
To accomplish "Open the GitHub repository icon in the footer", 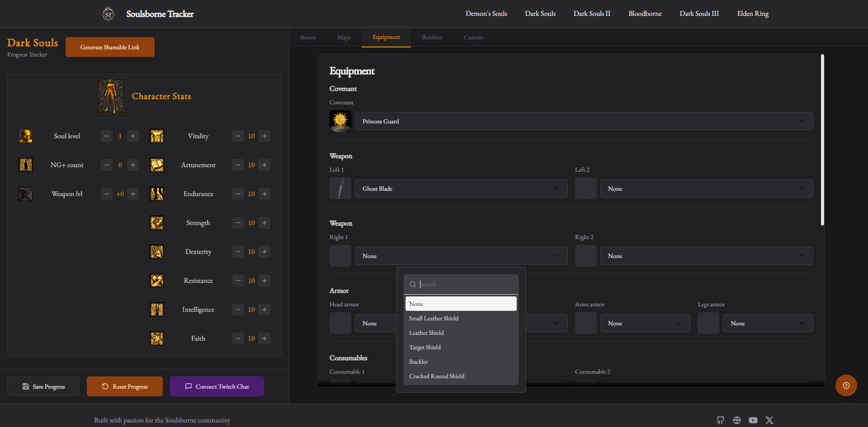I will [720, 420].
